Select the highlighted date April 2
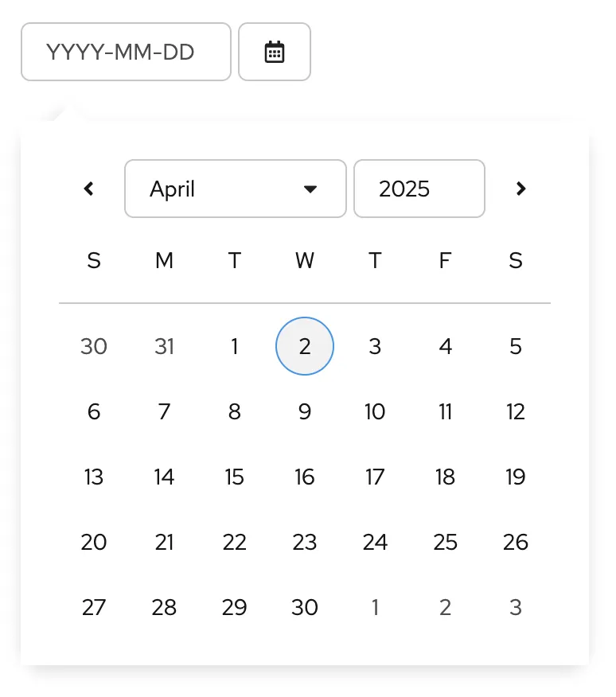Image resolution: width=616 pixels, height=697 pixels. coord(305,347)
